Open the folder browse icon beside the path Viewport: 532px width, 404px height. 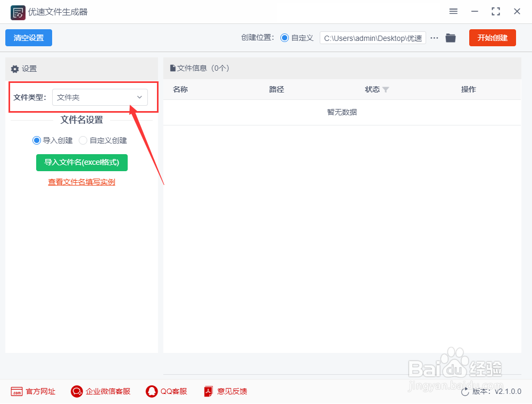click(450, 38)
